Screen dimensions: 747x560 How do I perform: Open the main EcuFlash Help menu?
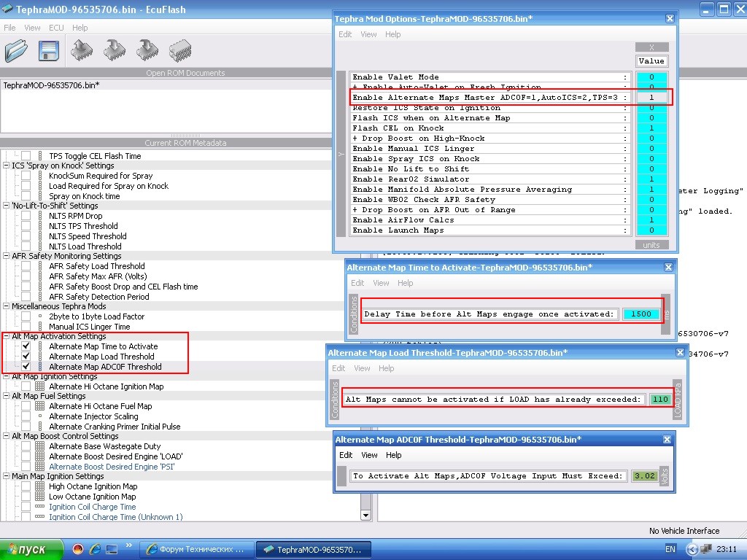(80, 28)
